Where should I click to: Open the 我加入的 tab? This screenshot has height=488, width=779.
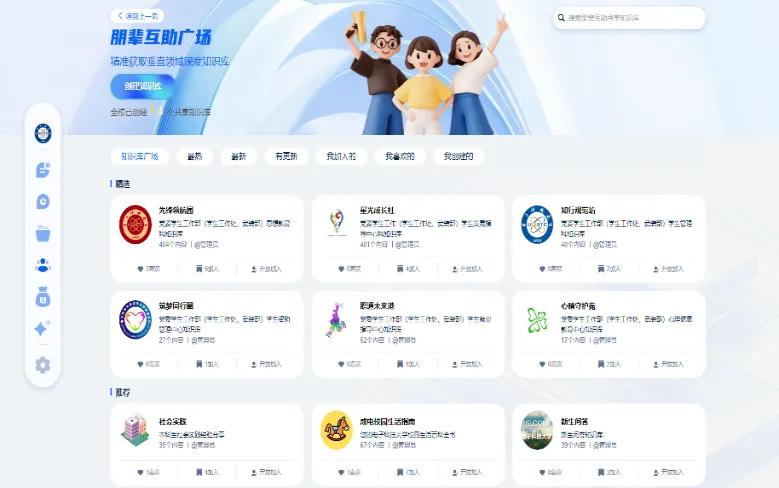point(340,156)
